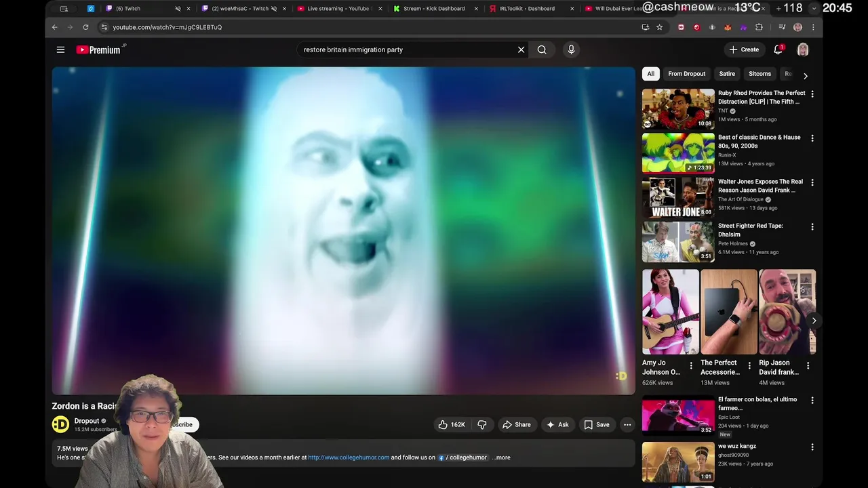Screen dimensions: 868x488
Task: Open the YouTube hamburger guide menu
Action: pos(60,49)
